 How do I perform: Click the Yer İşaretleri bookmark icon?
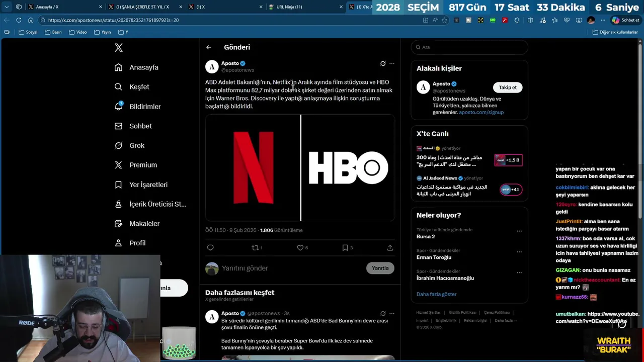[118, 185]
